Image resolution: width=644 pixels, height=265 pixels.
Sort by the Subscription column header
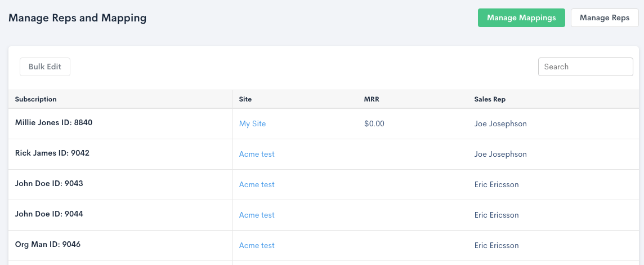[x=36, y=99]
